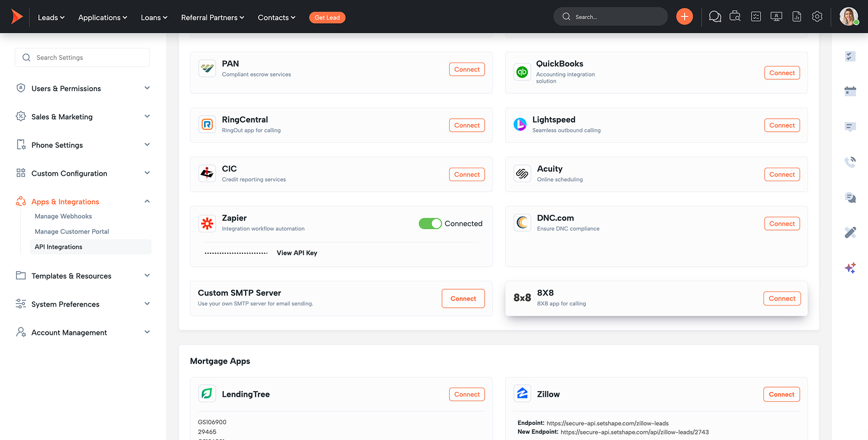Click the user profile avatar

pyautogui.click(x=849, y=17)
